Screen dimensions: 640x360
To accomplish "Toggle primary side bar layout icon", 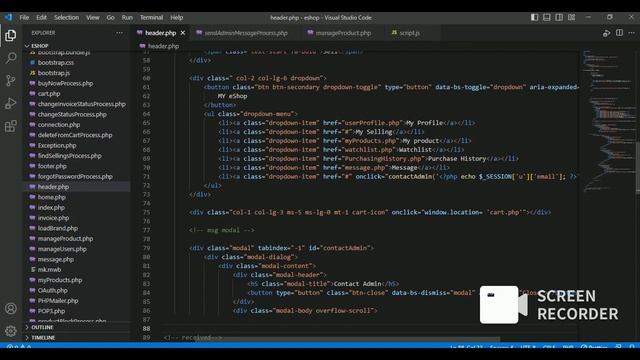I will (534, 17).
